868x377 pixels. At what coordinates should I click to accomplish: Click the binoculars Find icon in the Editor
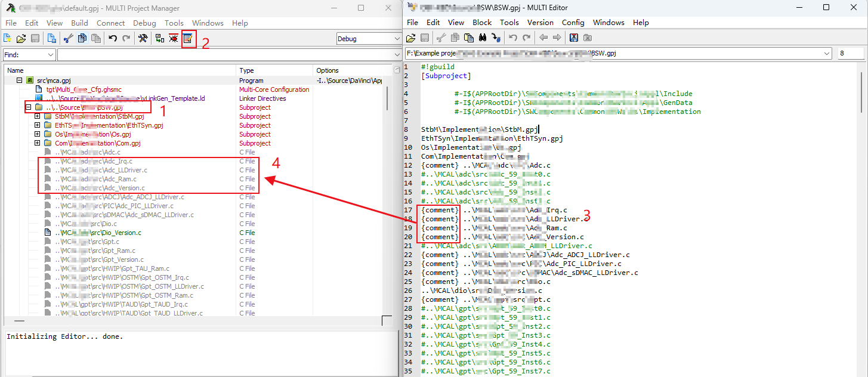coord(483,38)
